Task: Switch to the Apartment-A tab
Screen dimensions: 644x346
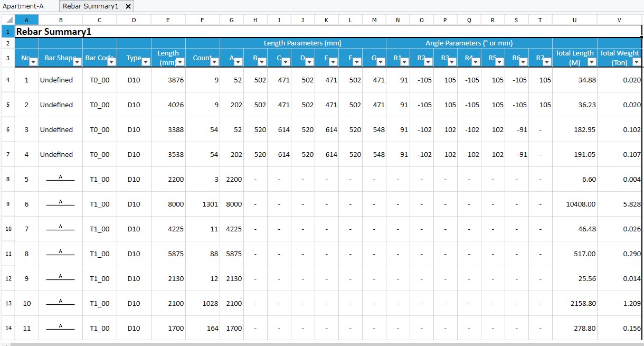Action: tap(23, 6)
